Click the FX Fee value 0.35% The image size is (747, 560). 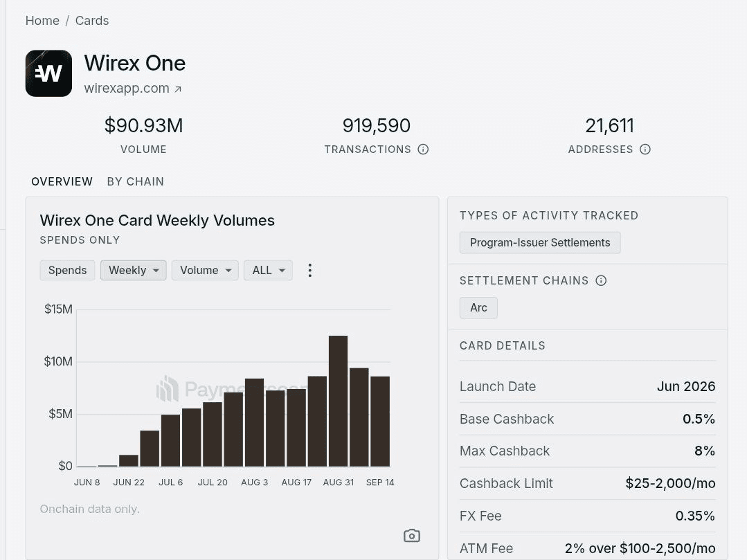(696, 516)
